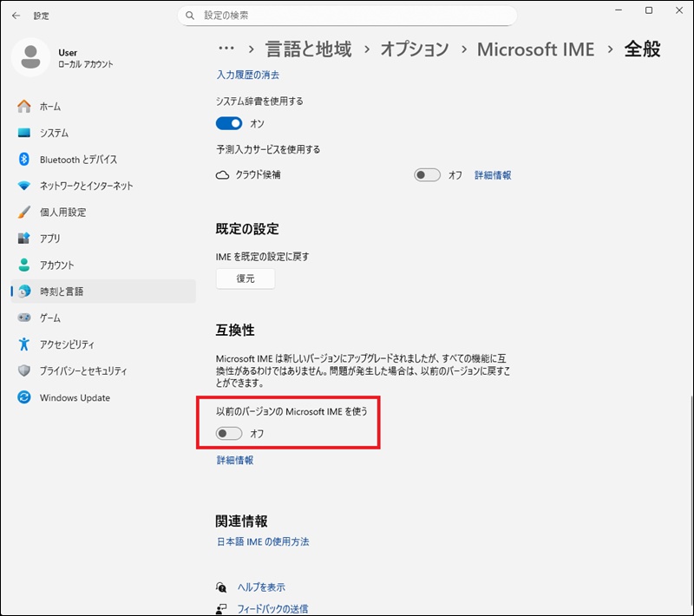Turn off システム辞書を使用する toggle
Image resolution: width=694 pixels, height=616 pixels.
click(229, 123)
